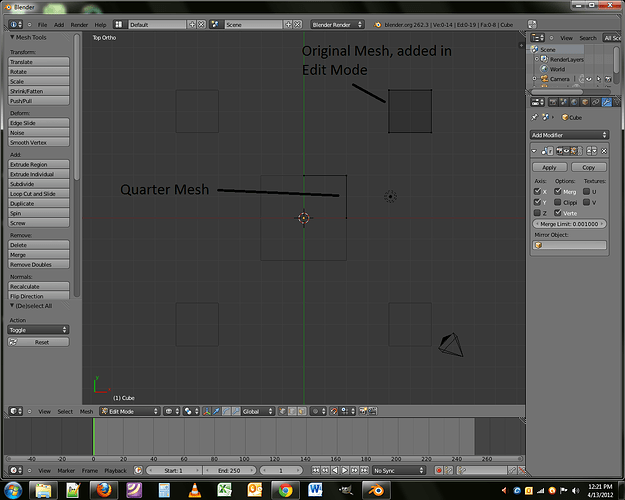Click the Reset operator button
The width and height of the screenshot is (625, 500).
[38, 342]
